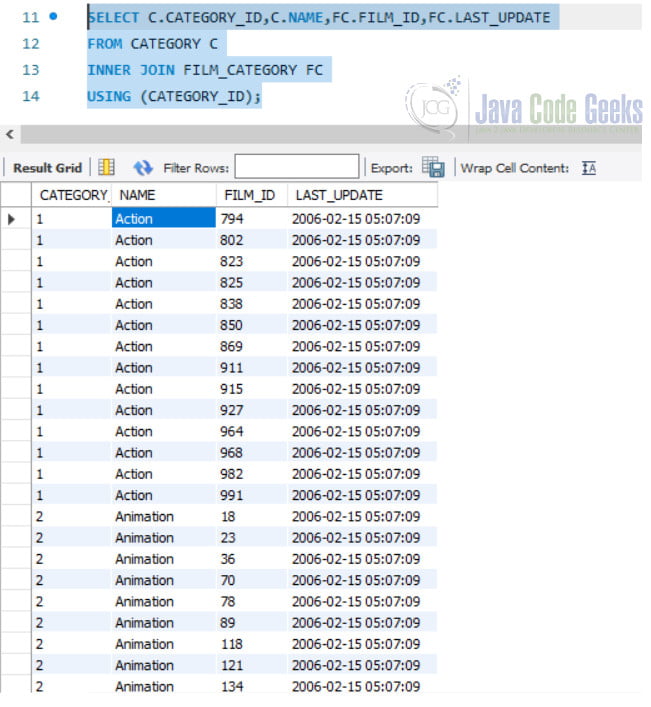Click category id 1 in film 869 row
The height and width of the screenshot is (707, 651).
[x=40, y=346]
